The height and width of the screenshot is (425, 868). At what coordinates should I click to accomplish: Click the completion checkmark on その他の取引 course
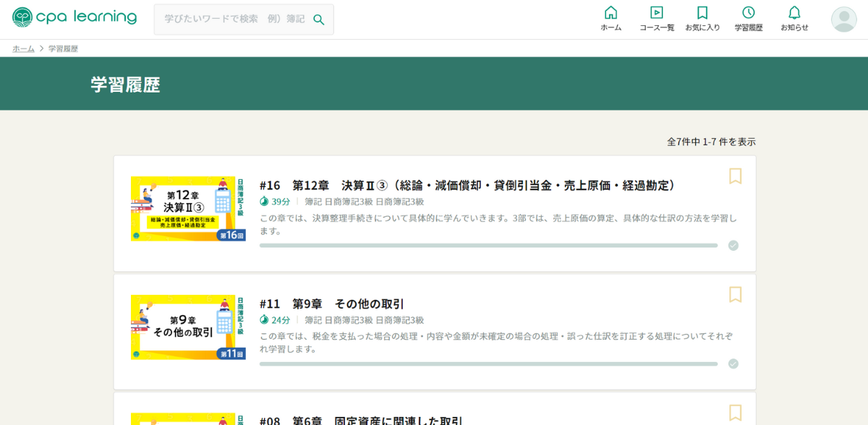(732, 365)
